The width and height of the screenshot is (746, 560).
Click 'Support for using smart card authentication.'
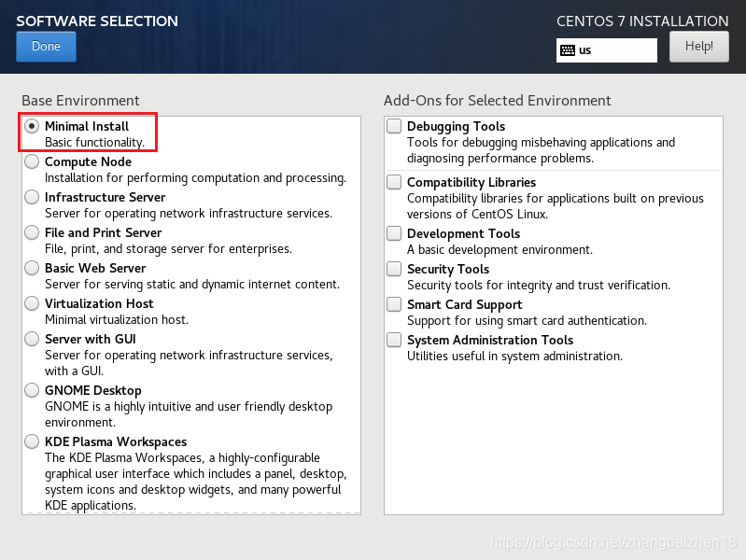click(x=527, y=321)
